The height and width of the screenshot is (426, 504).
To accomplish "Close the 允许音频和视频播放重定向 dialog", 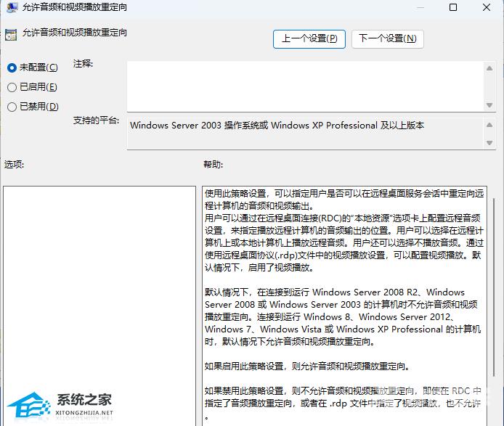I will 486,8.
